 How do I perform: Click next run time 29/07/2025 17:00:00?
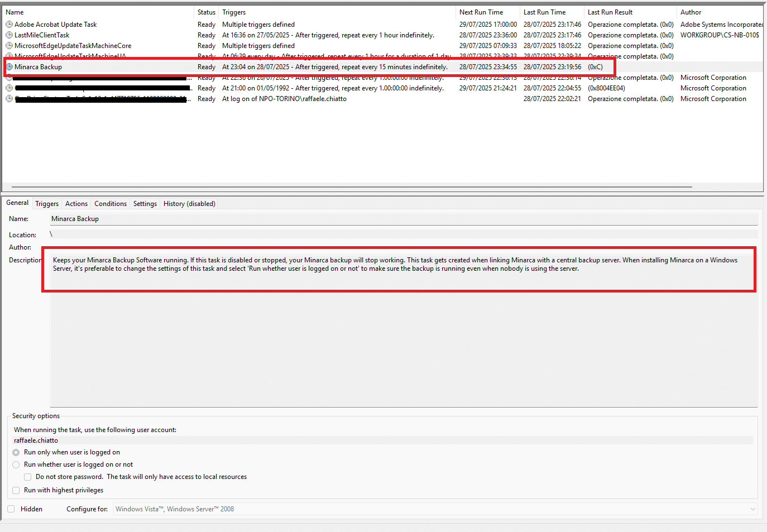pos(488,25)
